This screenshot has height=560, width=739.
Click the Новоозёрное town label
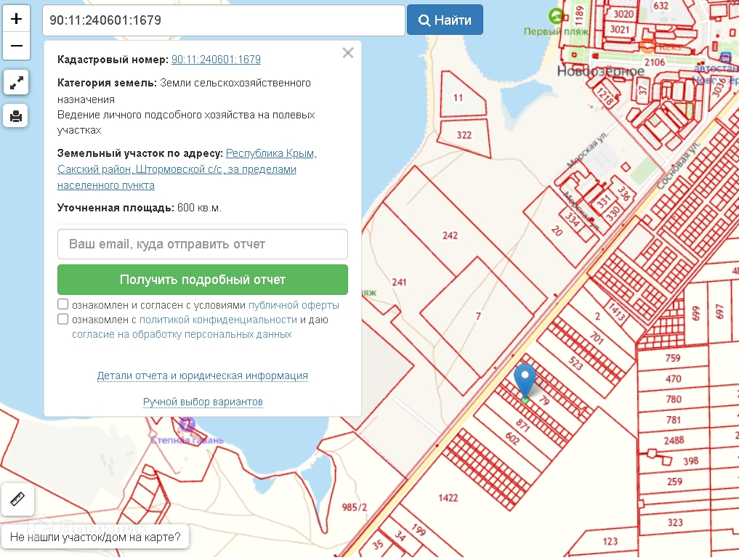pos(600,72)
